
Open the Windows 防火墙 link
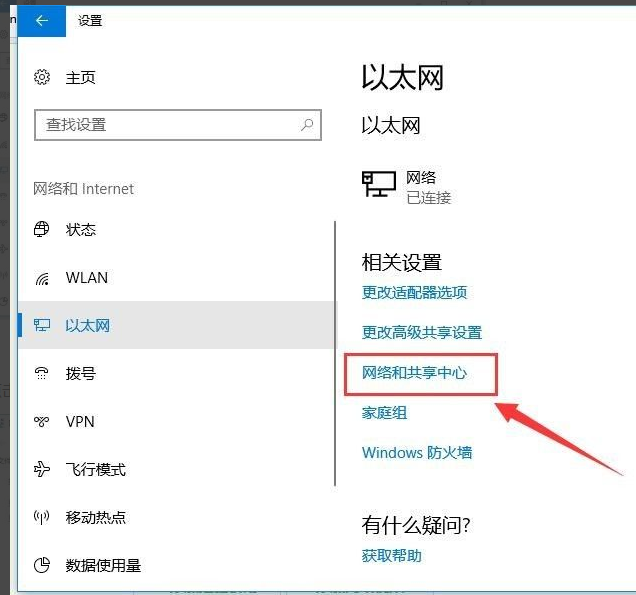coord(416,453)
